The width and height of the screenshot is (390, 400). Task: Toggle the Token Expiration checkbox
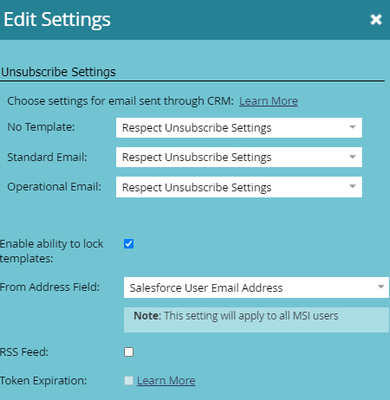[129, 381]
